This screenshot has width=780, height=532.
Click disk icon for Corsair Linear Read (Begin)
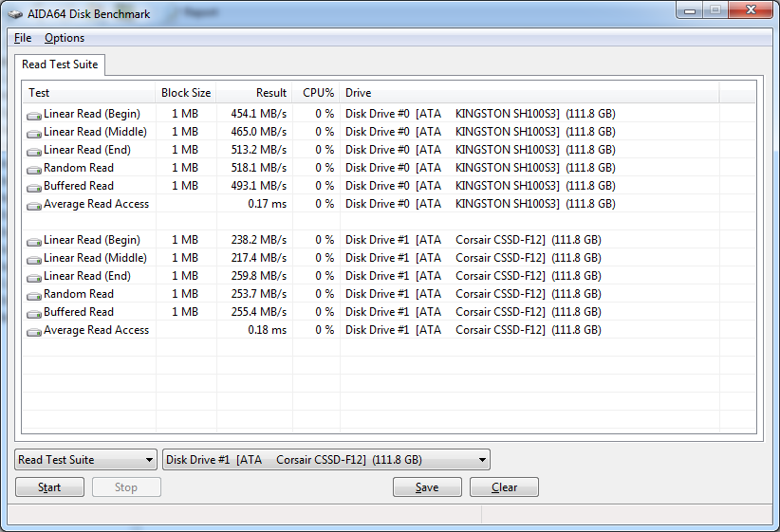[x=34, y=242]
